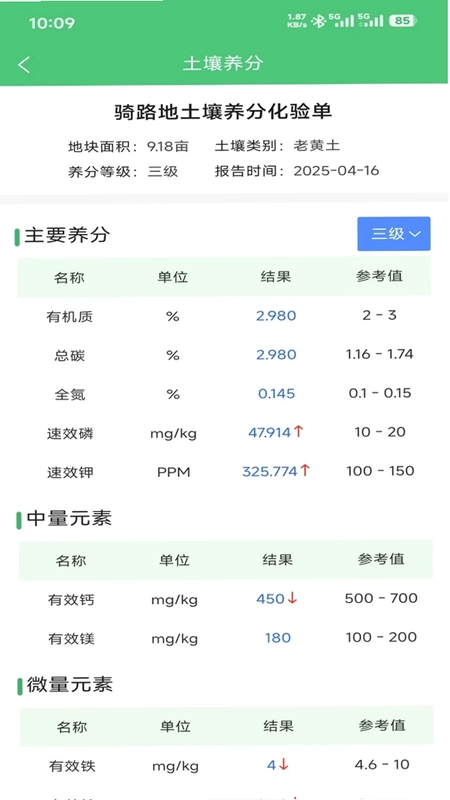Tap the back arrow in the header
450x800 pixels.
pyautogui.click(x=24, y=64)
